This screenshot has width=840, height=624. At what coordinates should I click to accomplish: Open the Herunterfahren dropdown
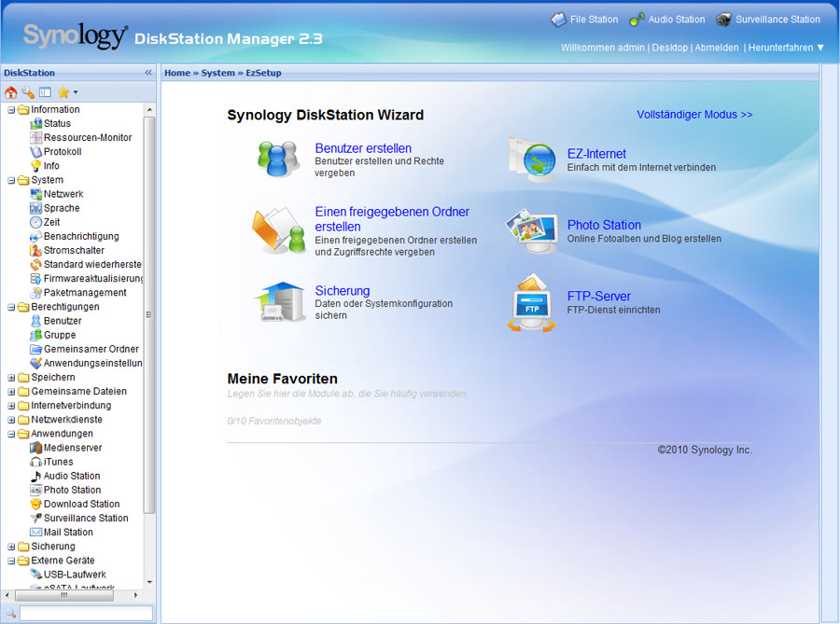tap(786, 48)
